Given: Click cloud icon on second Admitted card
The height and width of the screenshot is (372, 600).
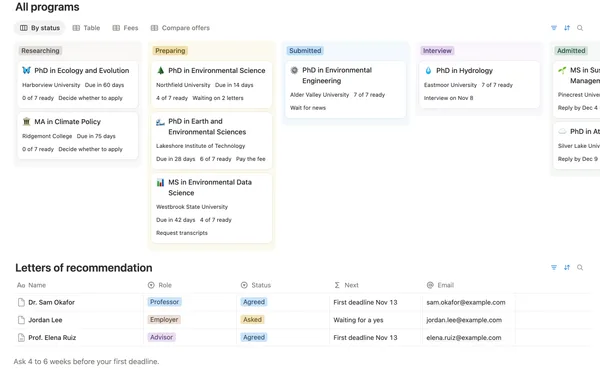Looking at the screenshot, I should [562, 131].
